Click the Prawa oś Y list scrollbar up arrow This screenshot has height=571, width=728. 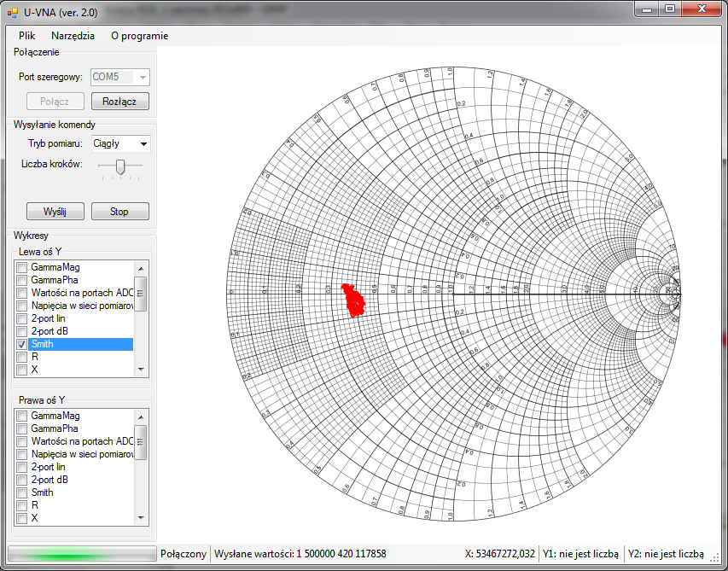[x=141, y=416]
